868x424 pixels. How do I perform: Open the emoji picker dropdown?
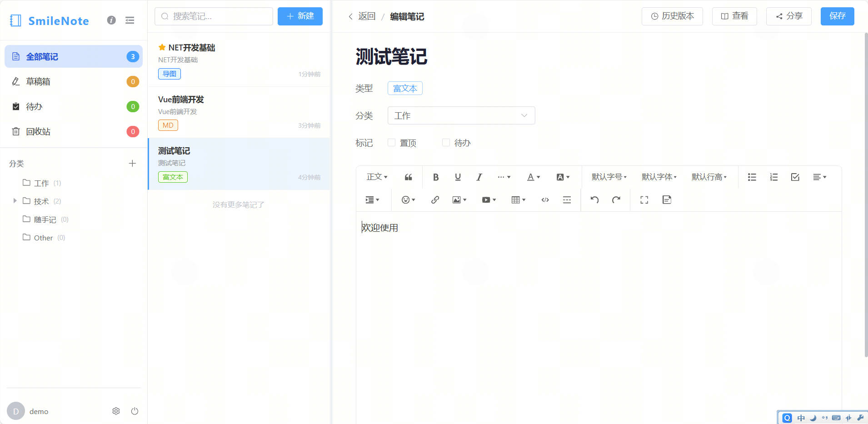408,200
